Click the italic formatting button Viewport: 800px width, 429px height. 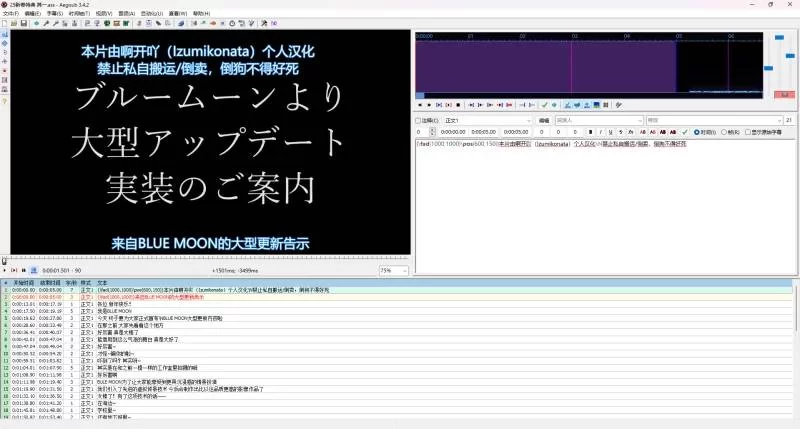click(601, 132)
